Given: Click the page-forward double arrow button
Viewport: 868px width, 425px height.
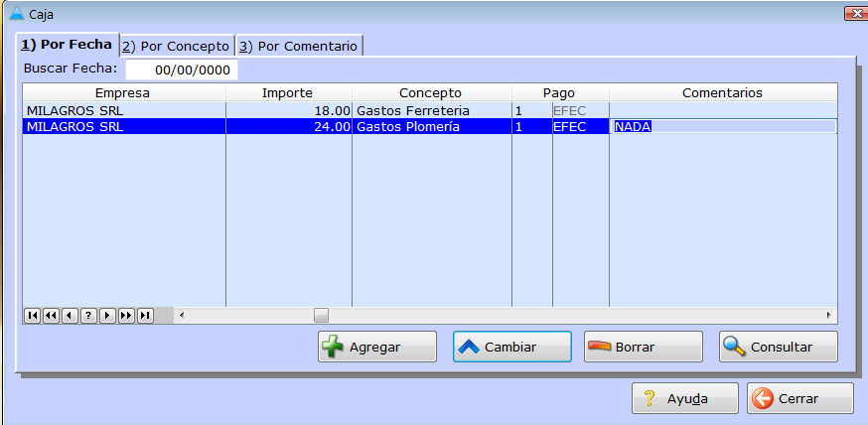Looking at the screenshot, I should 126,316.
